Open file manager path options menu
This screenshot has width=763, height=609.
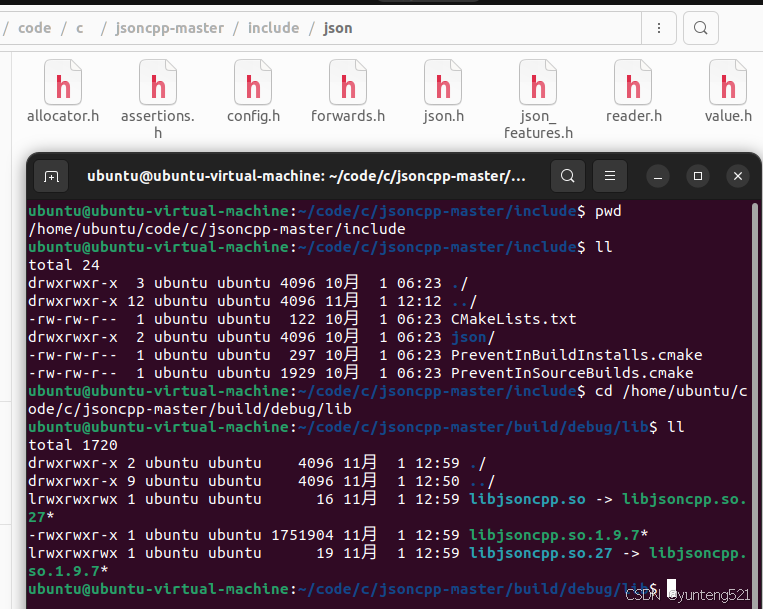click(x=659, y=28)
